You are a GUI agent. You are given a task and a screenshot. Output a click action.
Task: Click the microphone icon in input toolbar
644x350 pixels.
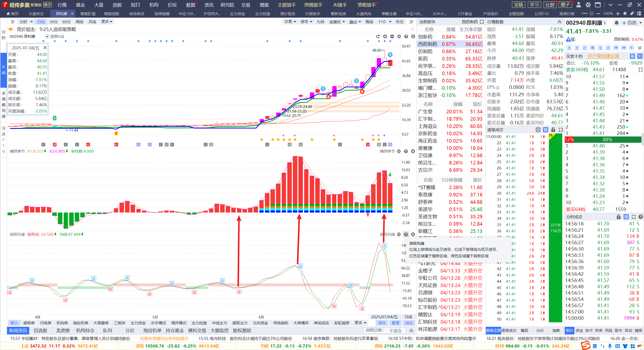coord(610,346)
